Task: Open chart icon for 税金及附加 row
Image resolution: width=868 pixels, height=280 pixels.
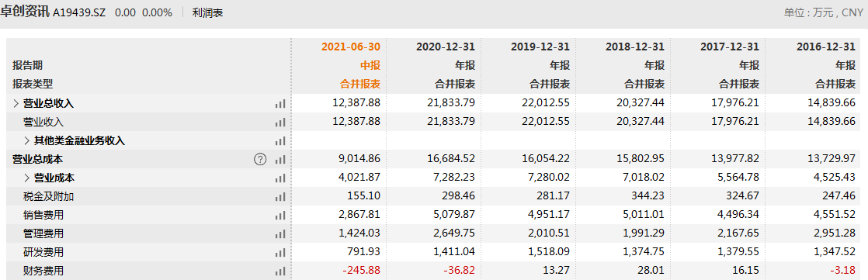Action: 280,196
